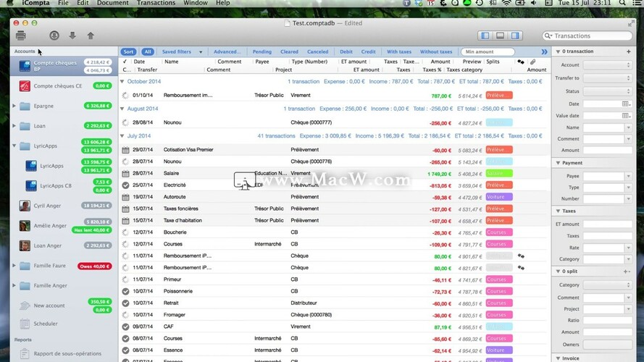The width and height of the screenshot is (644, 362).
Task: Click the double chevron filter overflow icon
Action: [x=544, y=52]
